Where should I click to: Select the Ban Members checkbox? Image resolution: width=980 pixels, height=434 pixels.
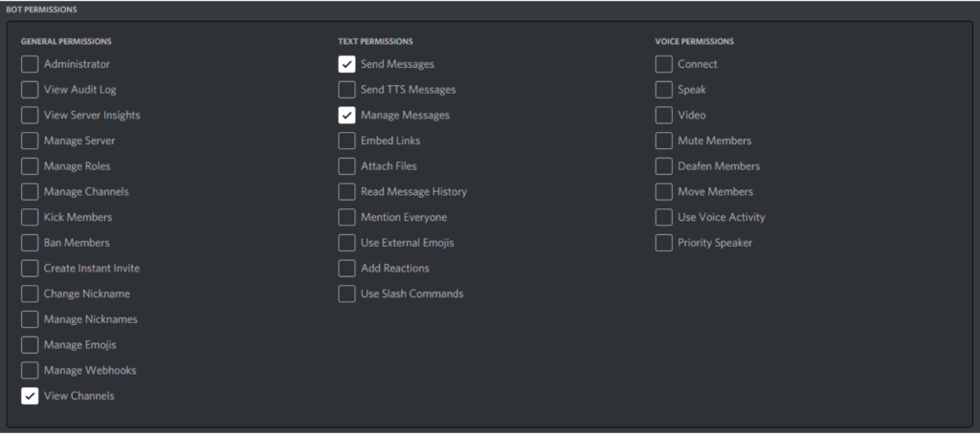coord(30,243)
